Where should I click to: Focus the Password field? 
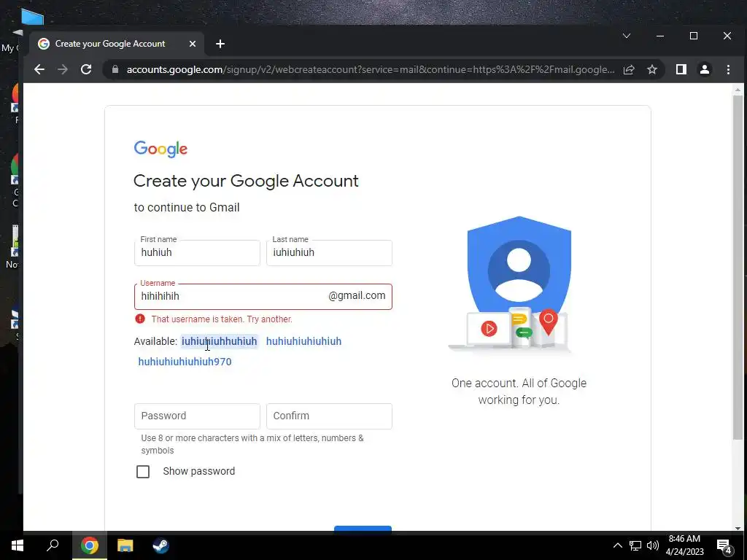click(x=197, y=416)
